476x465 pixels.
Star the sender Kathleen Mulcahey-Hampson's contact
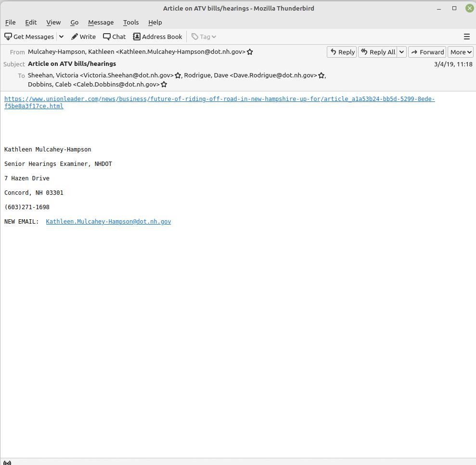point(250,52)
